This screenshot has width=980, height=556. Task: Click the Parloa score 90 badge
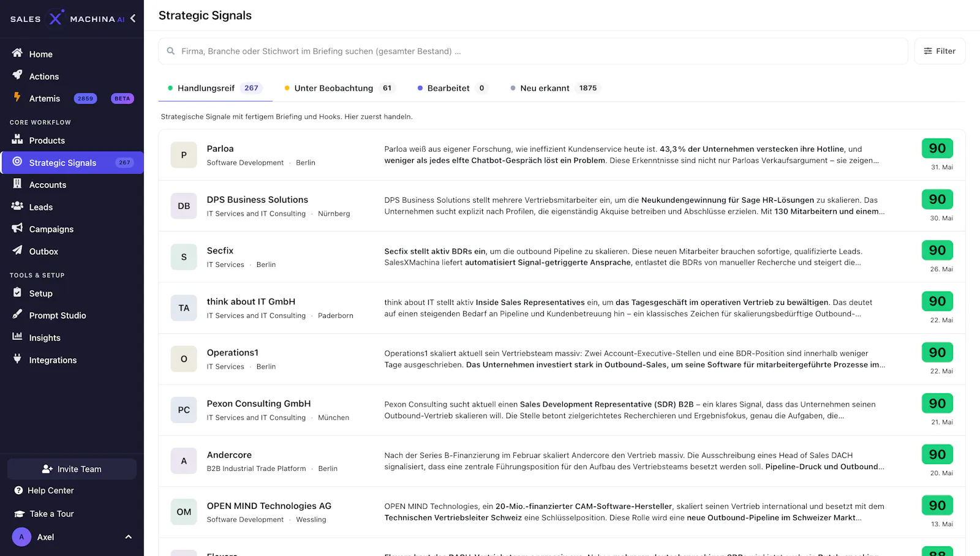click(x=937, y=148)
